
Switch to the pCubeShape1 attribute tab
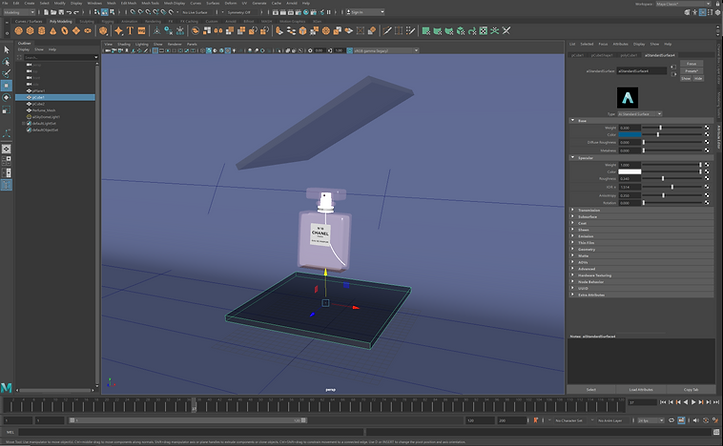coord(602,55)
